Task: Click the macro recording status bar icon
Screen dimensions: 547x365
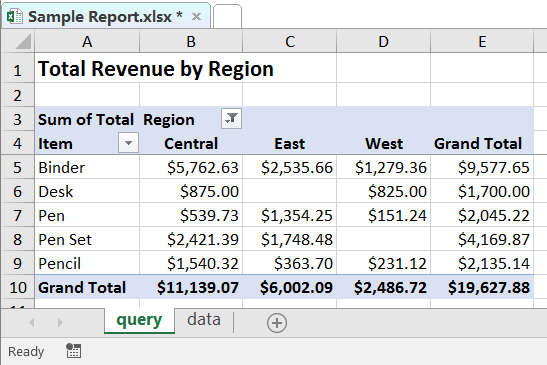Action: pos(73,351)
